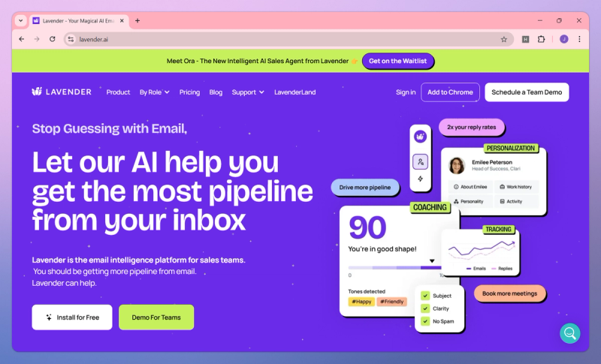Screen dimensions: 601x364
Task: Open the Chrome profile avatar
Action: tap(564, 39)
